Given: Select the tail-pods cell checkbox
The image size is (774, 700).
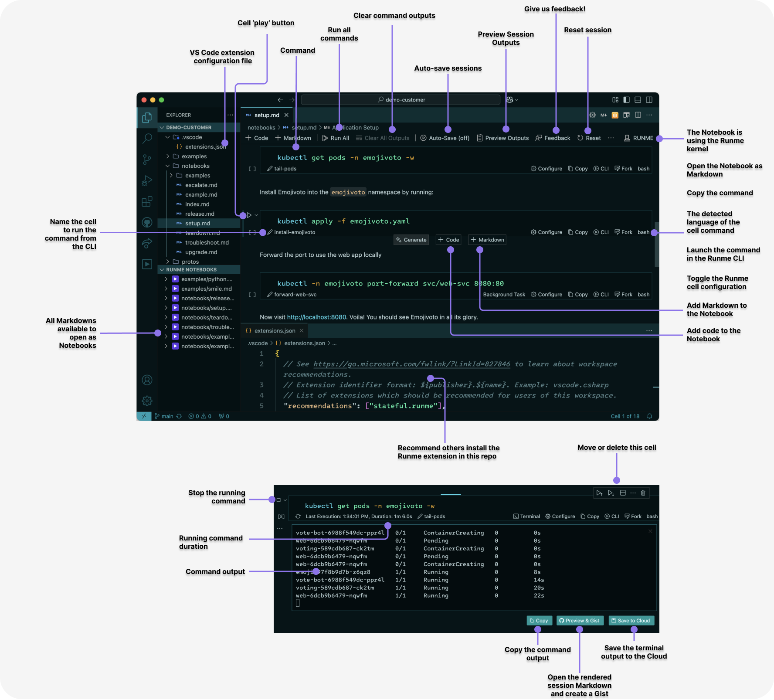Looking at the screenshot, I should point(252,168).
